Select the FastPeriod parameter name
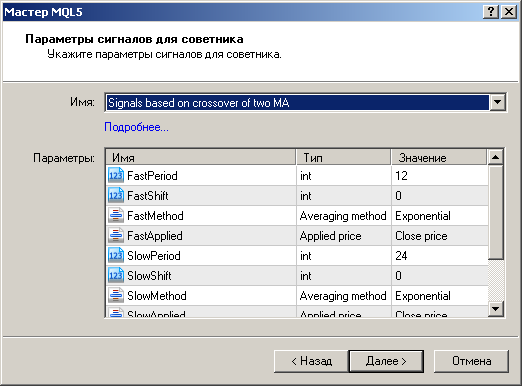The height and width of the screenshot is (386, 522). 152,176
